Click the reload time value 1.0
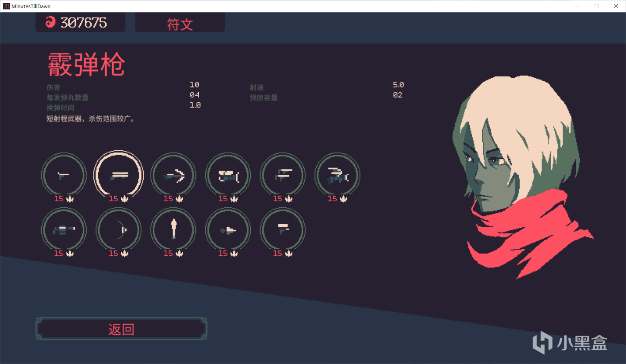Screen dimensions: 626x364 (x=195, y=105)
